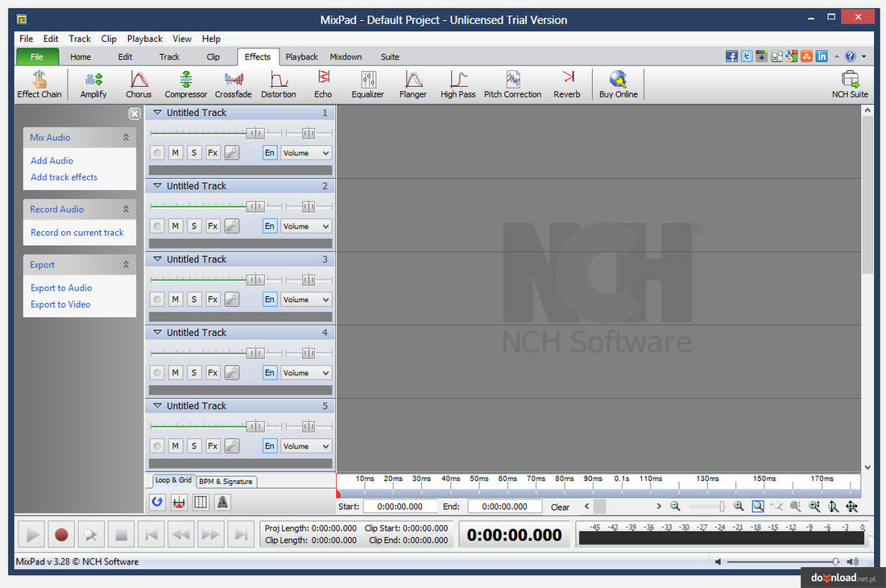Open the green File tab
886x588 pixels.
[37, 56]
